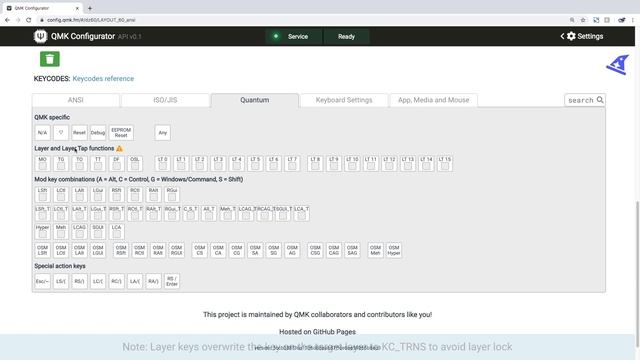Select the LSft_T mod-tap key

point(42,213)
